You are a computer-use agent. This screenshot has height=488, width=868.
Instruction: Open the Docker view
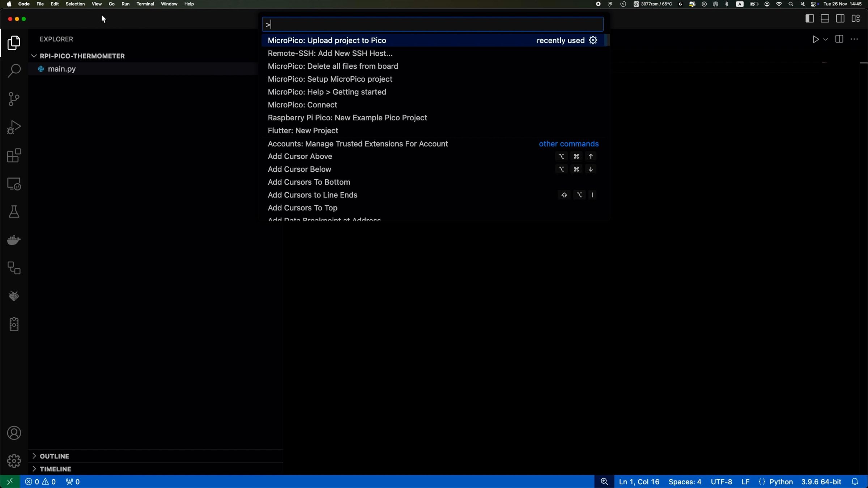click(x=14, y=240)
